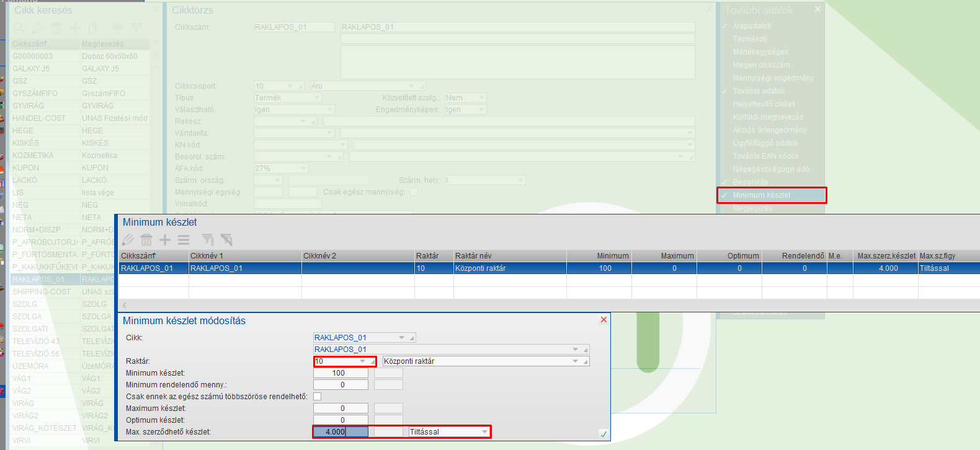Screen dimensions: 980x450
Task: Select HANDEL-COST row in Cikk keresés list
Action: pos(80,118)
